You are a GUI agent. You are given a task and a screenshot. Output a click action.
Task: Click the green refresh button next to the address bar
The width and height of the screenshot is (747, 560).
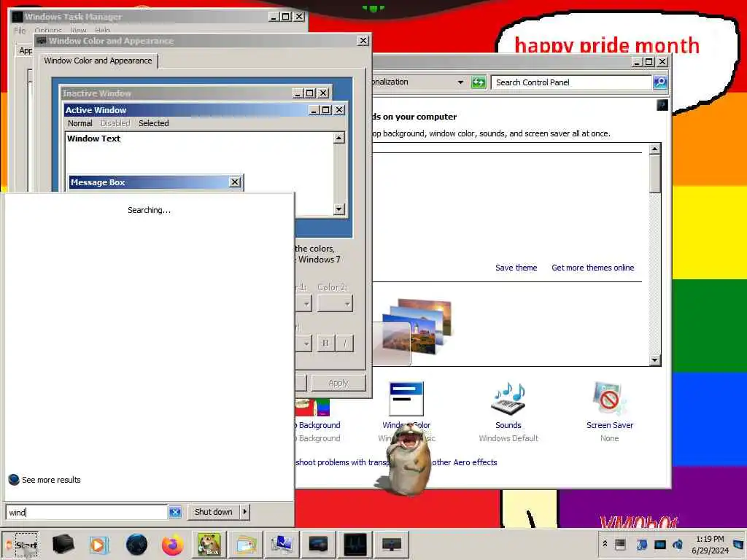coord(479,82)
